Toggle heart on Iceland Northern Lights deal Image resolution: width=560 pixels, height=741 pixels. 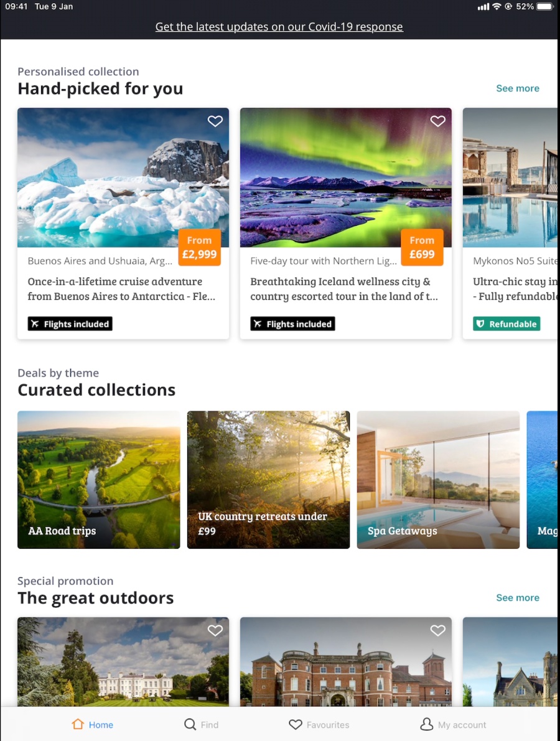click(x=437, y=121)
